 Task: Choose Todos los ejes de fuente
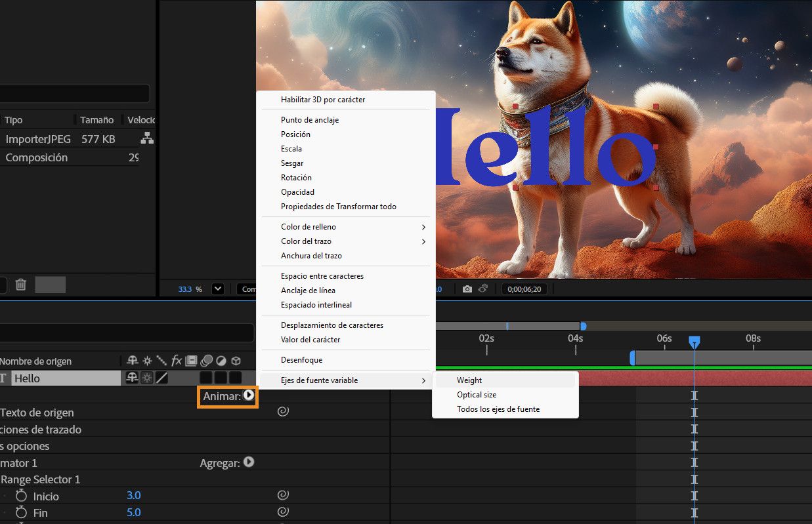click(x=505, y=409)
